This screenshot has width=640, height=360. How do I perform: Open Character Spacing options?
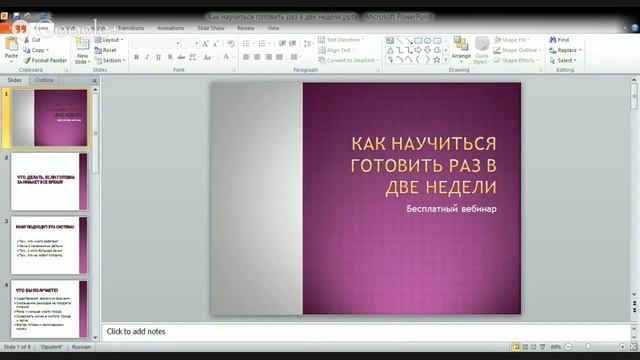pos(193,57)
